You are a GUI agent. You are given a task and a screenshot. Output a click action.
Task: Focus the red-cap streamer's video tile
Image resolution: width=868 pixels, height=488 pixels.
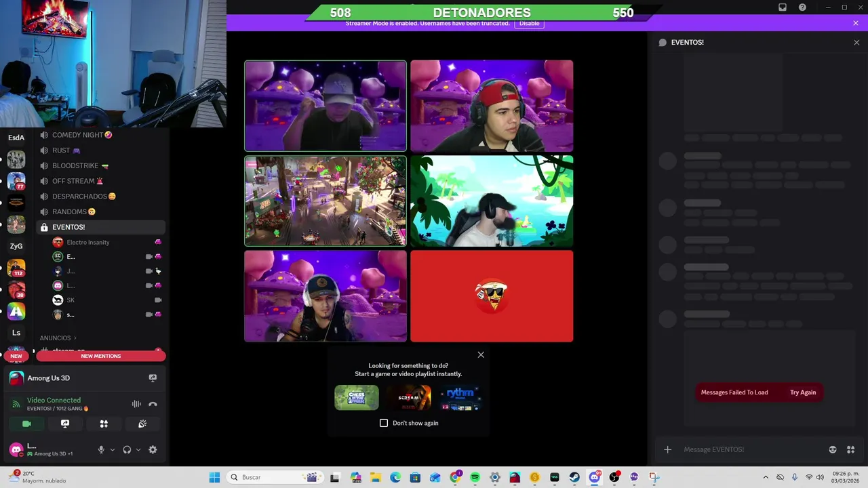pyautogui.click(x=492, y=106)
